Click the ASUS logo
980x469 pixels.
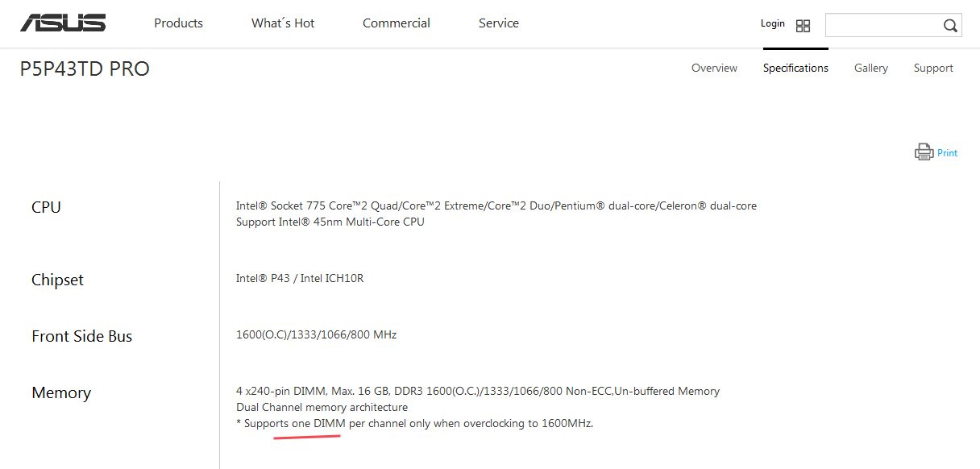pos(63,23)
